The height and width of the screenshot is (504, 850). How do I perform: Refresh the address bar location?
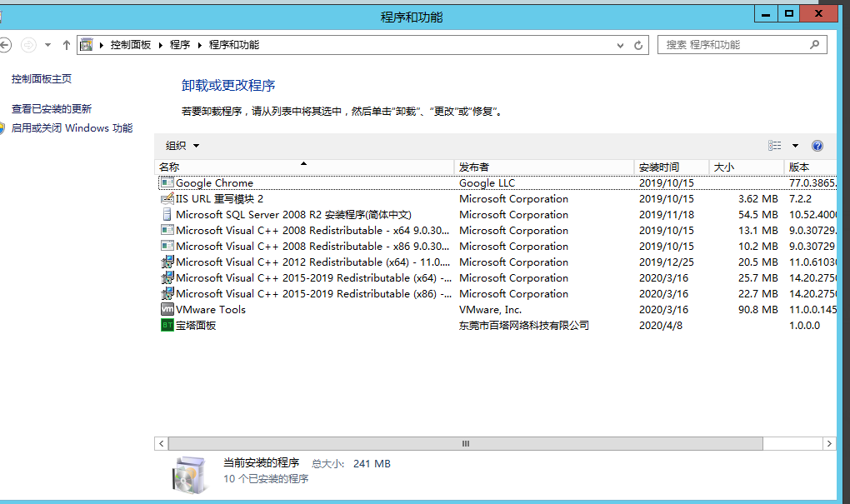pyautogui.click(x=638, y=45)
